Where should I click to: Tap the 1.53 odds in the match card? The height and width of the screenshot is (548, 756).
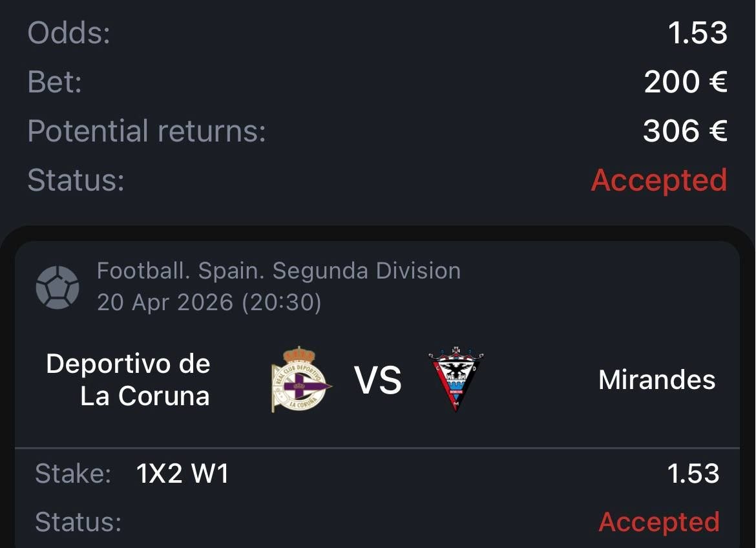click(x=693, y=474)
